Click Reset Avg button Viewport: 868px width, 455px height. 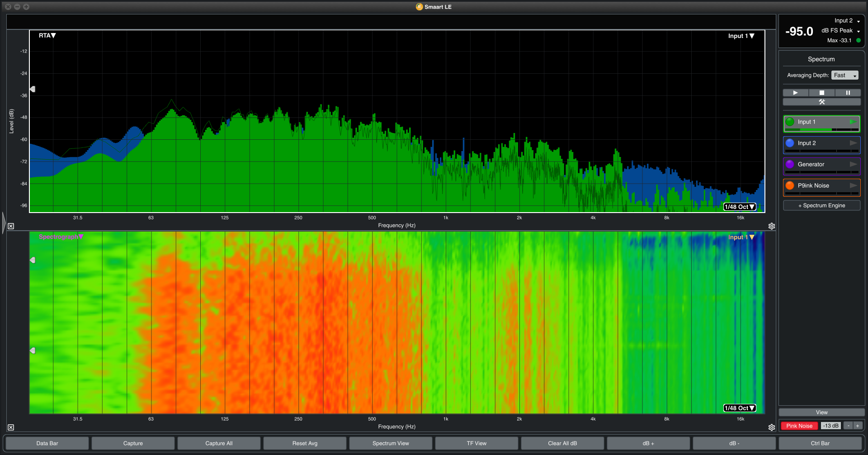[x=305, y=443]
